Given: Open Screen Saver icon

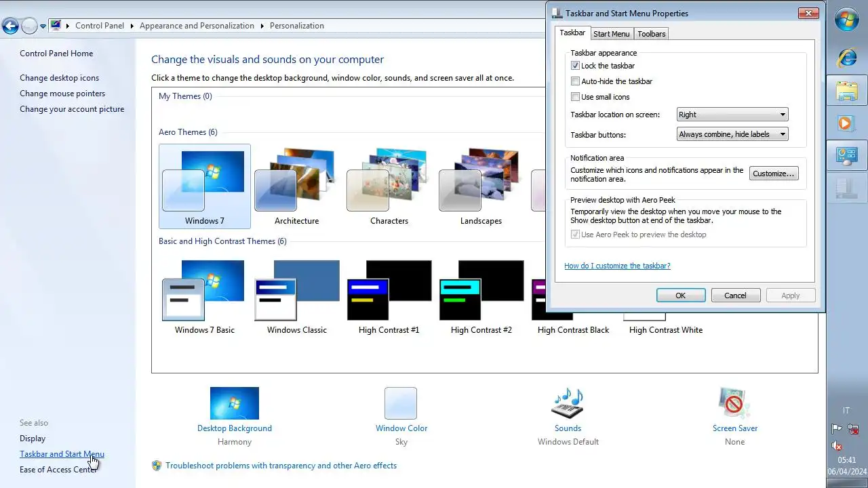Looking at the screenshot, I should coord(734,403).
